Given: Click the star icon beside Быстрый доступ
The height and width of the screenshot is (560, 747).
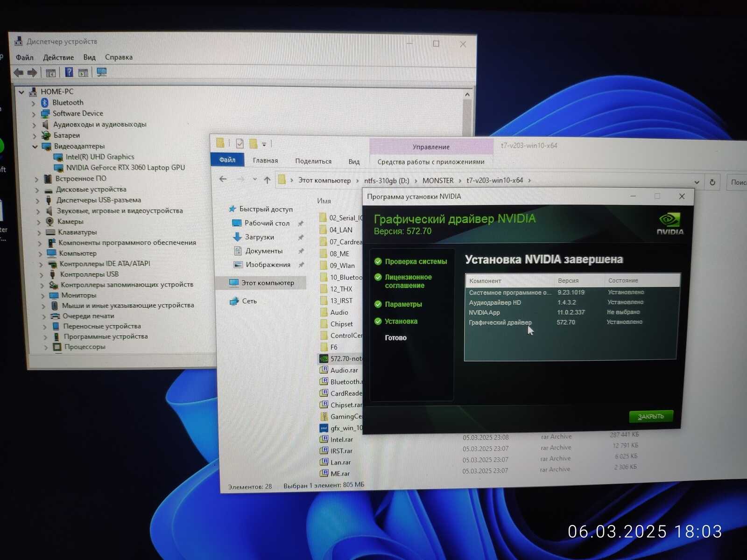Looking at the screenshot, I should (232, 209).
